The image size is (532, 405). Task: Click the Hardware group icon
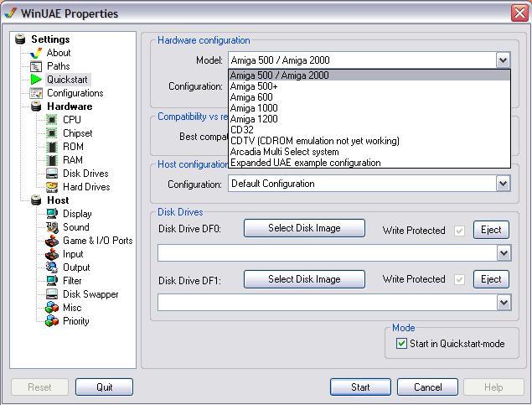[x=36, y=106]
